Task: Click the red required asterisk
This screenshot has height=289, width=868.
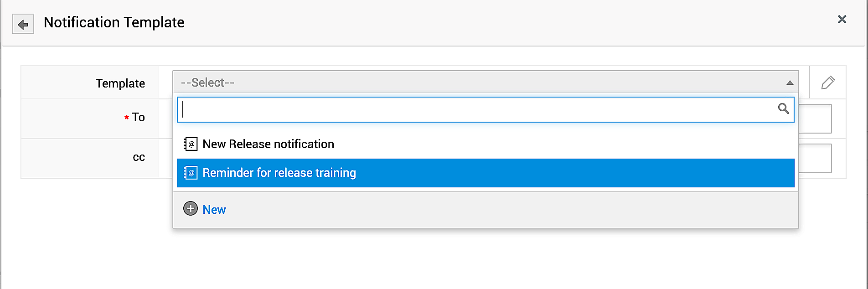Action: tap(127, 118)
